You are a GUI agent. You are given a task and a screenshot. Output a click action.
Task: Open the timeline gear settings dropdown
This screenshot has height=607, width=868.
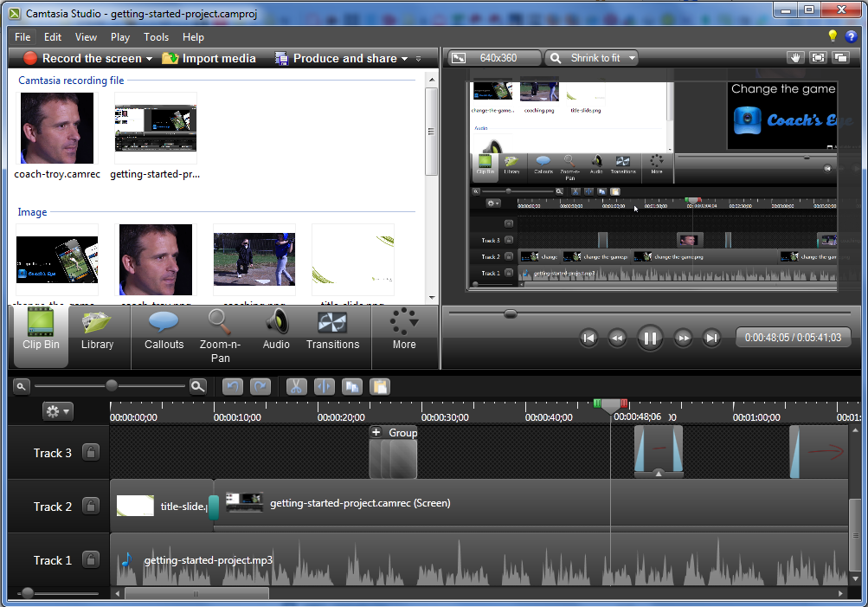pos(58,411)
